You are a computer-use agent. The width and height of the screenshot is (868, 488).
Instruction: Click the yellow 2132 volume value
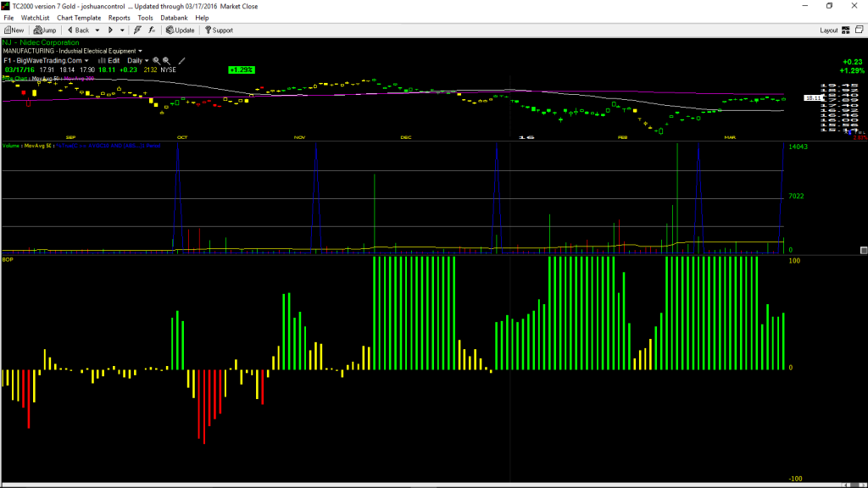(x=150, y=70)
